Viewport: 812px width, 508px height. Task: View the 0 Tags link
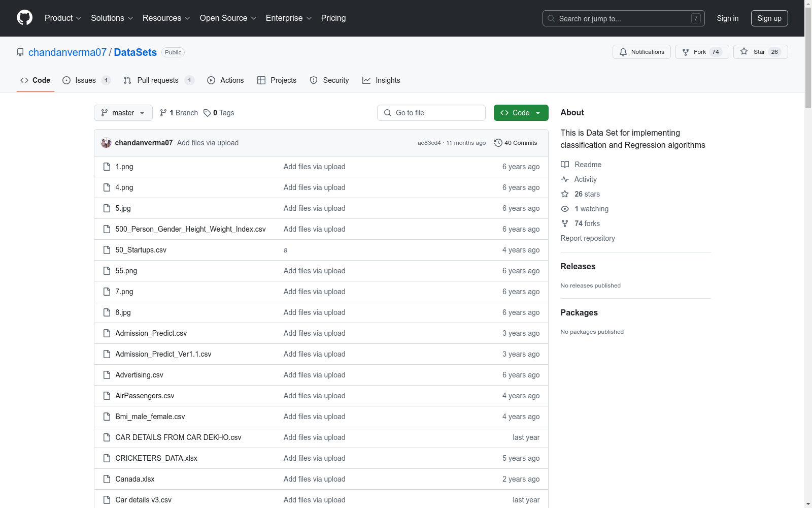coord(219,113)
